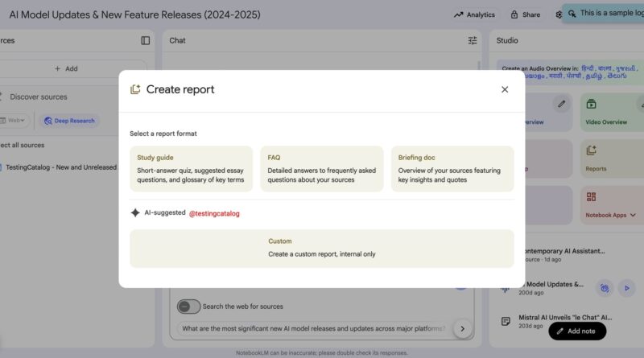This screenshot has width=644, height=358.
Task: Open chat configuration sliders icon
Action: (x=473, y=40)
